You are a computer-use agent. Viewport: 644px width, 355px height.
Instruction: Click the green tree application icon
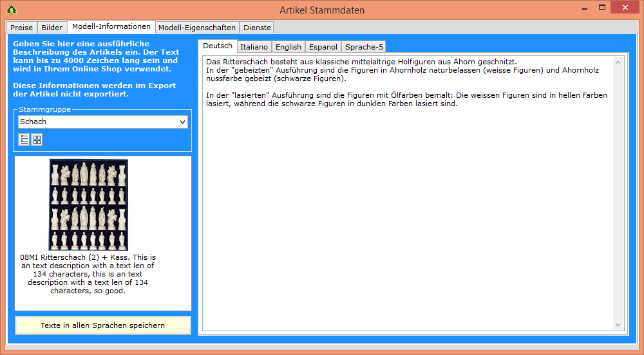coord(12,10)
